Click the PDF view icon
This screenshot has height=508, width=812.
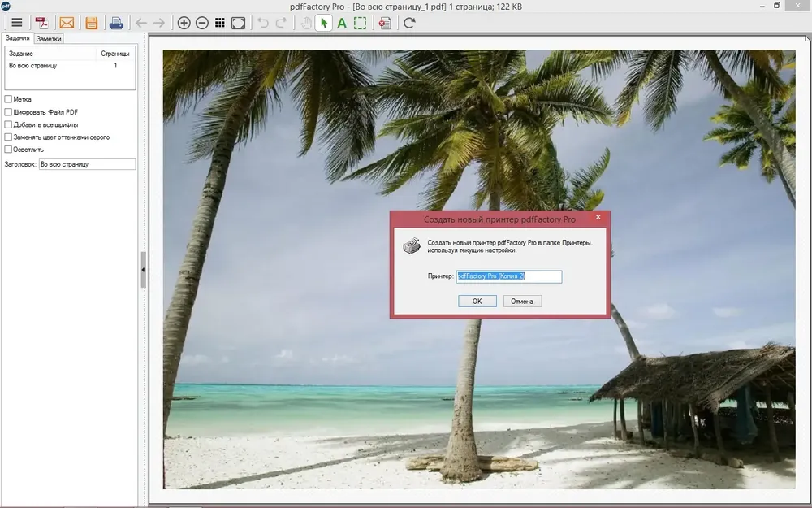42,23
